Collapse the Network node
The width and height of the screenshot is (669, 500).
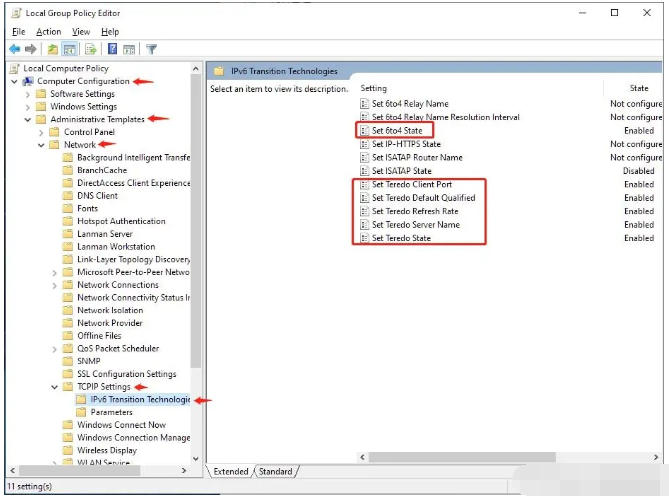point(41,145)
